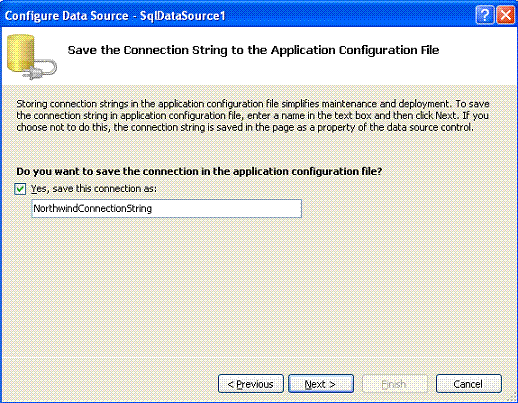Image resolution: width=518 pixels, height=403 pixels.
Task: Click the yellow database cylinder icon
Action: (21, 53)
